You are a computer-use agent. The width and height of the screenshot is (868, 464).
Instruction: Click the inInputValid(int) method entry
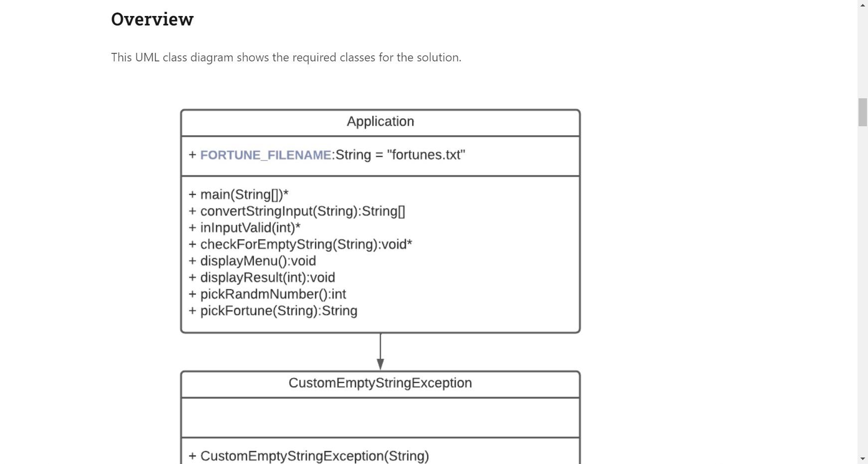[245, 227]
